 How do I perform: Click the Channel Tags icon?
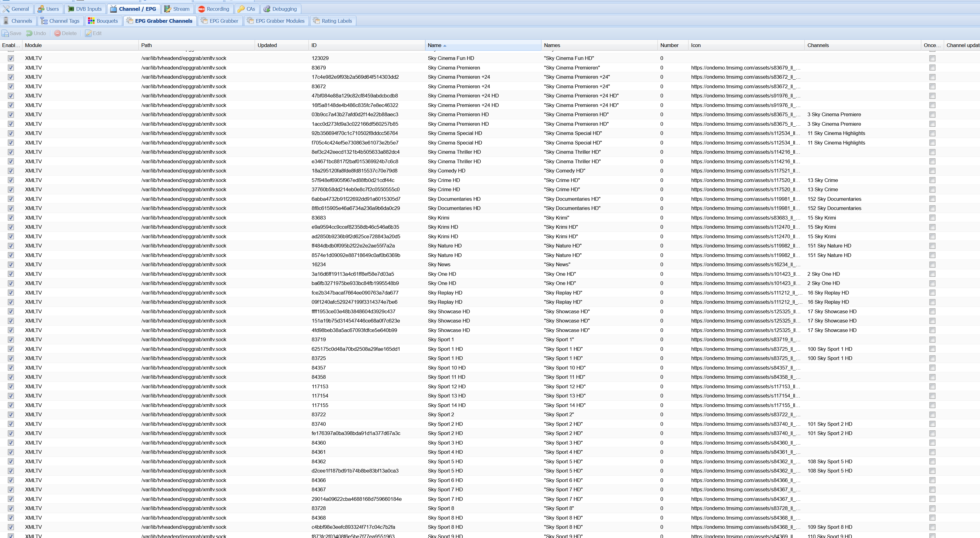pyautogui.click(x=44, y=21)
